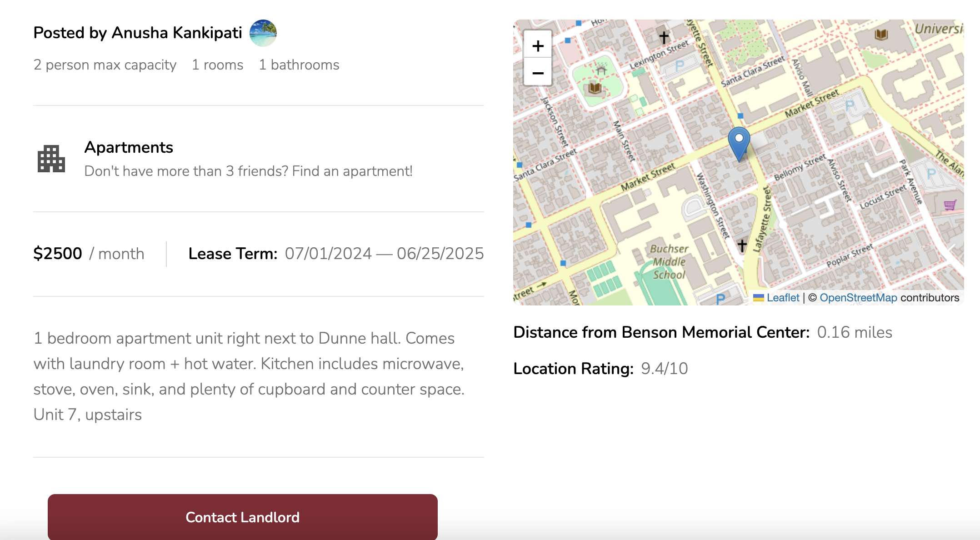Click the Lease Term date range
Screen dimensions: 980x540
point(384,254)
